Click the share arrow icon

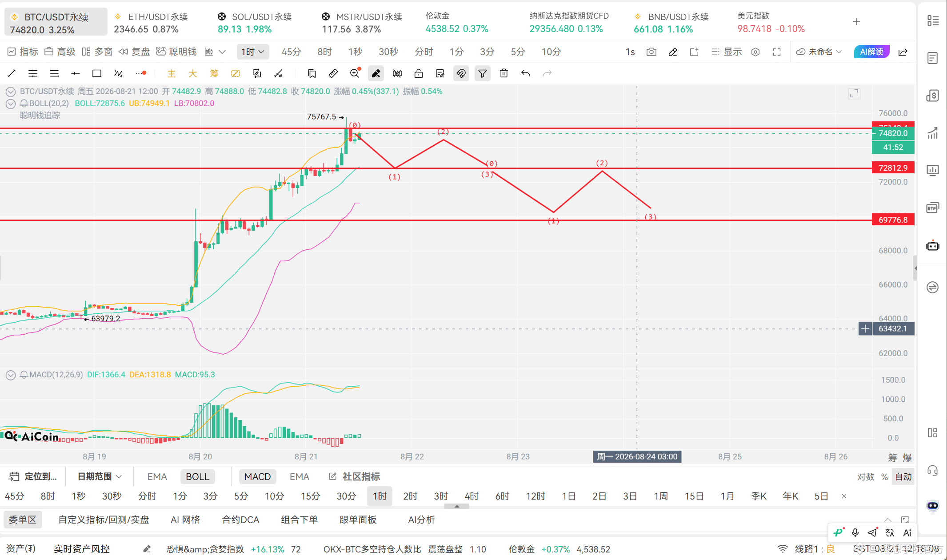pyautogui.click(x=903, y=52)
